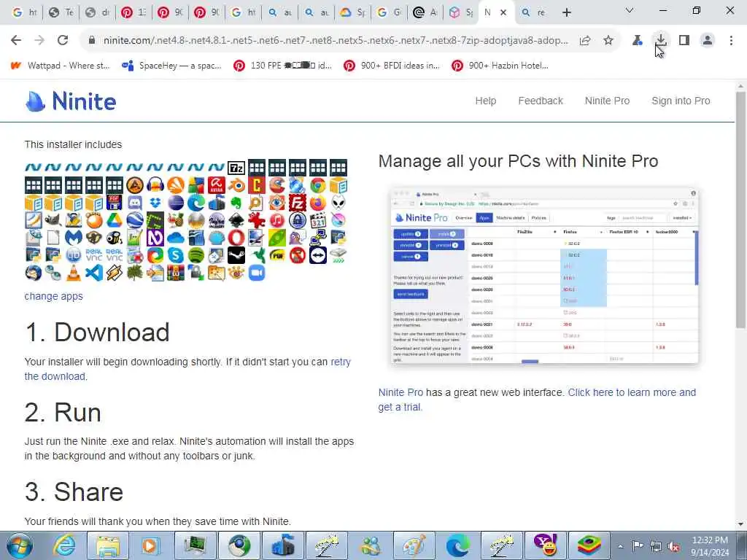Viewport: 747px width, 560px height.
Task: Go back to previous page
Action: [16, 40]
